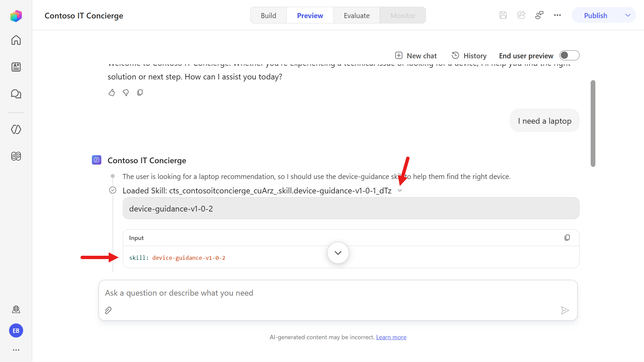Open chat History
This screenshot has width=644, height=362.
pos(469,56)
